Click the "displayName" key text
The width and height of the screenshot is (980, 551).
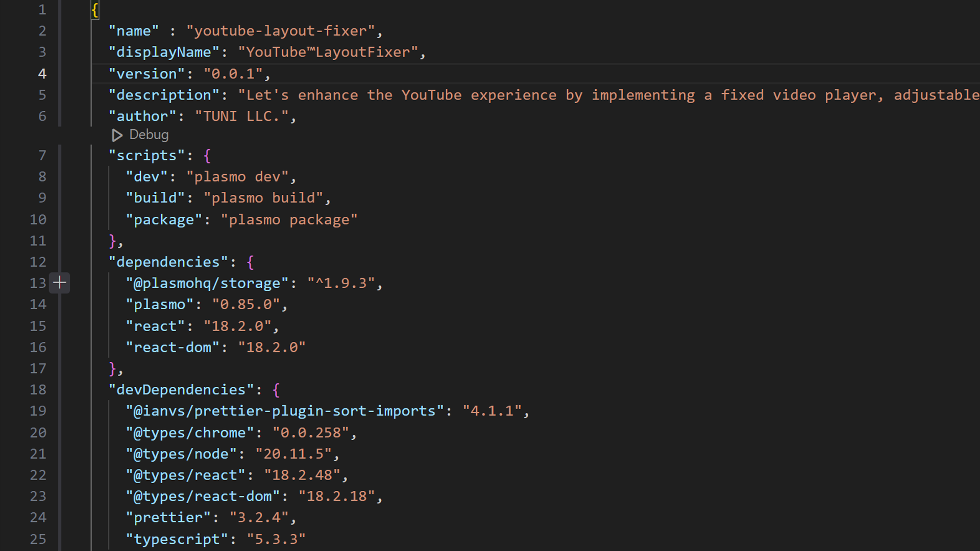pos(162,52)
